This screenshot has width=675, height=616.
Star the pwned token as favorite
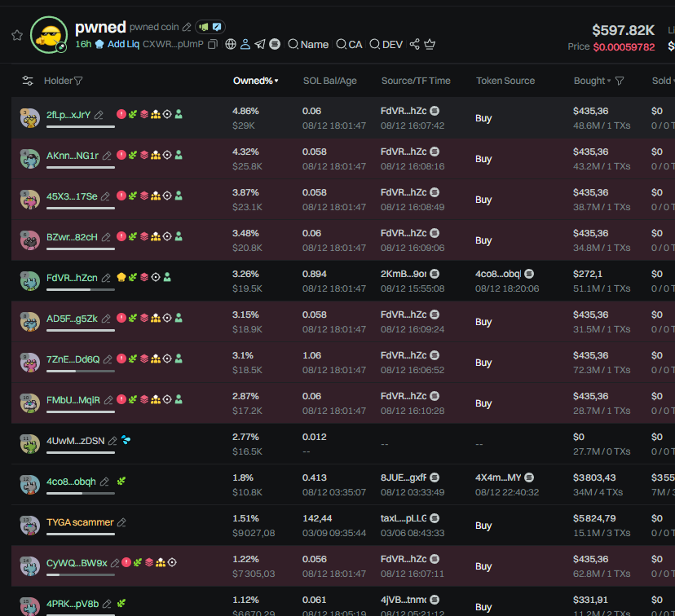pyautogui.click(x=17, y=35)
